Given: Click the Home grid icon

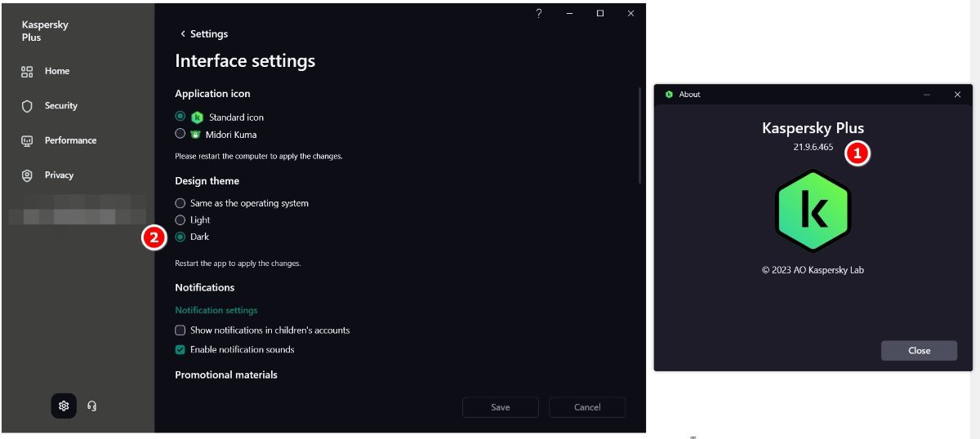Looking at the screenshot, I should click(x=27, y=72).
